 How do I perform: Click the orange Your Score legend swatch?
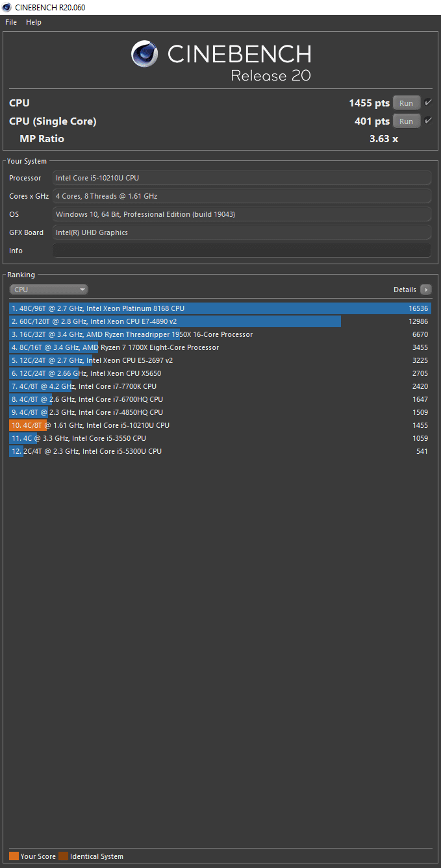pos(14,856)
